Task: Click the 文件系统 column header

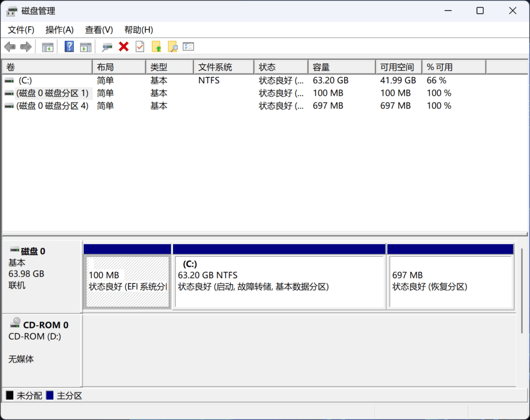Action: 224,67
